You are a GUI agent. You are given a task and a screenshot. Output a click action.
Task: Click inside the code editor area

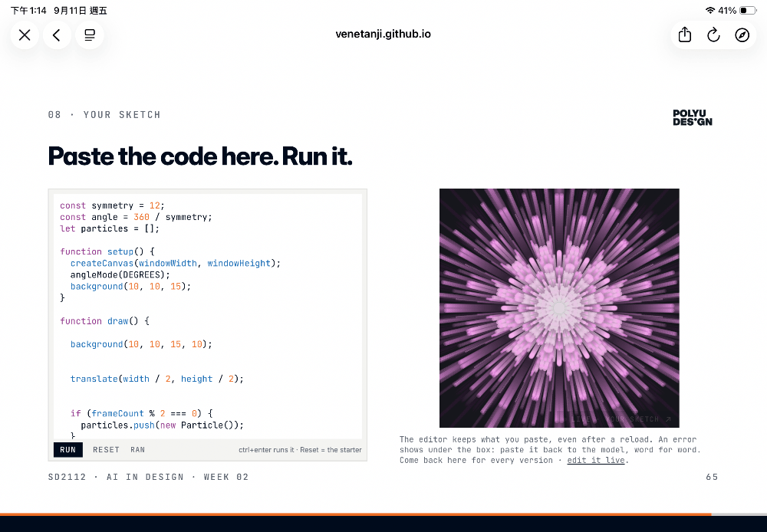208,316
